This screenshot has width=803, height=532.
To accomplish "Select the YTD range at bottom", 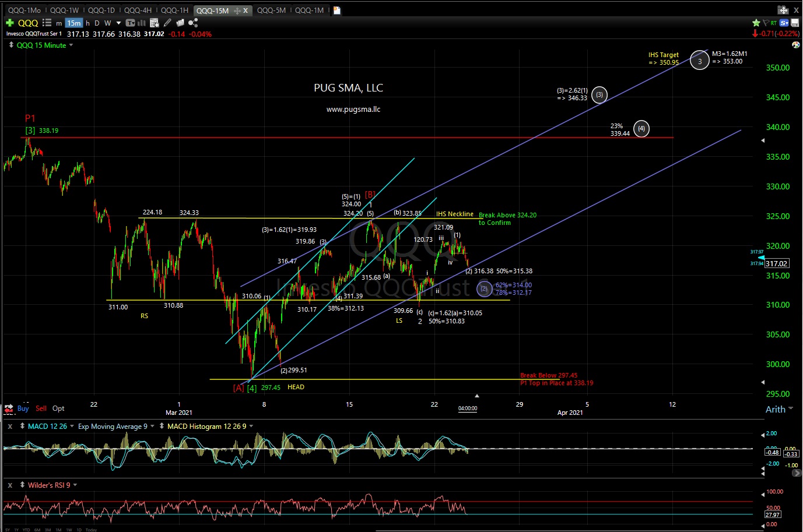I will (x=26, y=530).
